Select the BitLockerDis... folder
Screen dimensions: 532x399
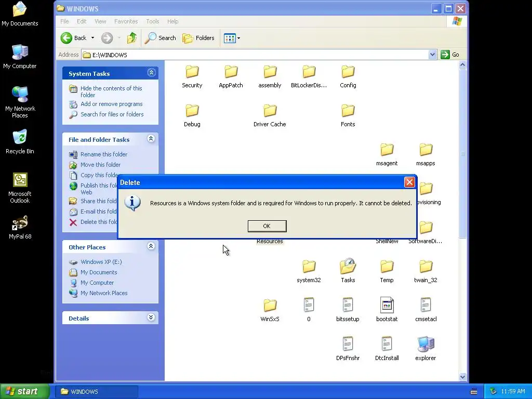pyautogui.click(x=309, y=77)
